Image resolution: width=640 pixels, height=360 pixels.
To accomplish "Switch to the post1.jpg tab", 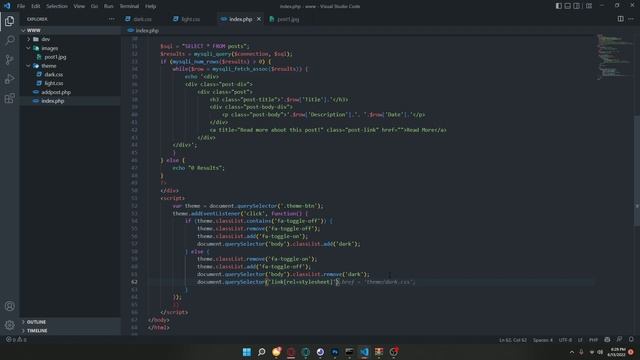I will pos(287,19).
